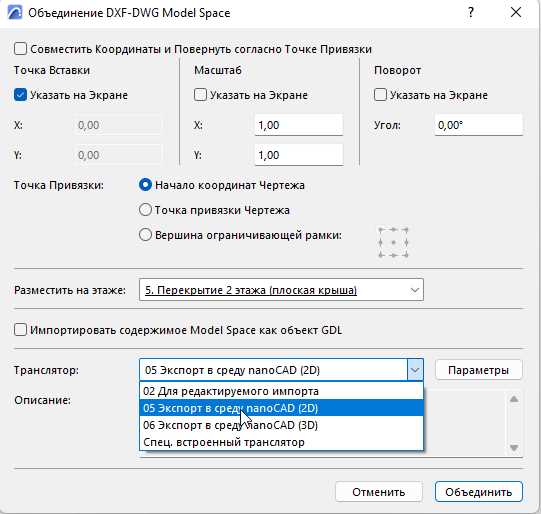Screen dimensions: 541x514
Task: Select Точка привязки Чертежа radio option
Action: 145,210
